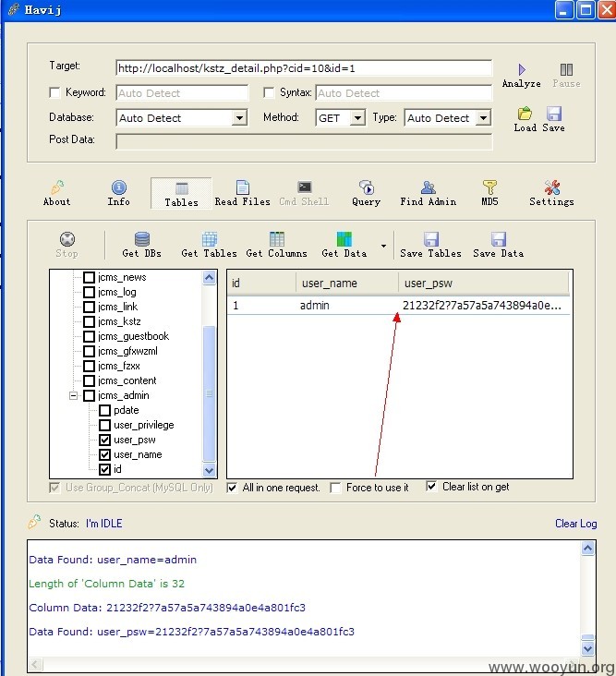The width and height of the screenshot is (616, 676).
Task: Click the Get Data icon
Action: pyautogui.click(x=344, y=239)
